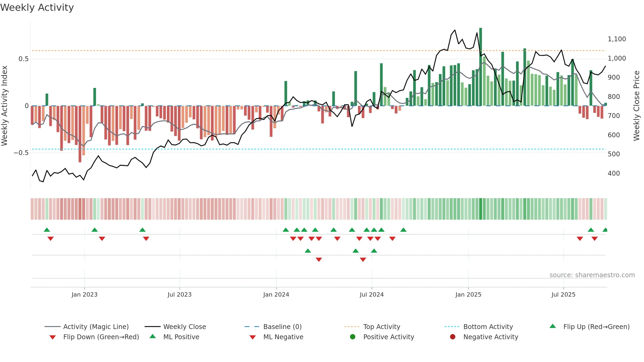Click the Jul 2023 axis label
The width and height of the screenshot is (644, 362).
pos(180,294)
